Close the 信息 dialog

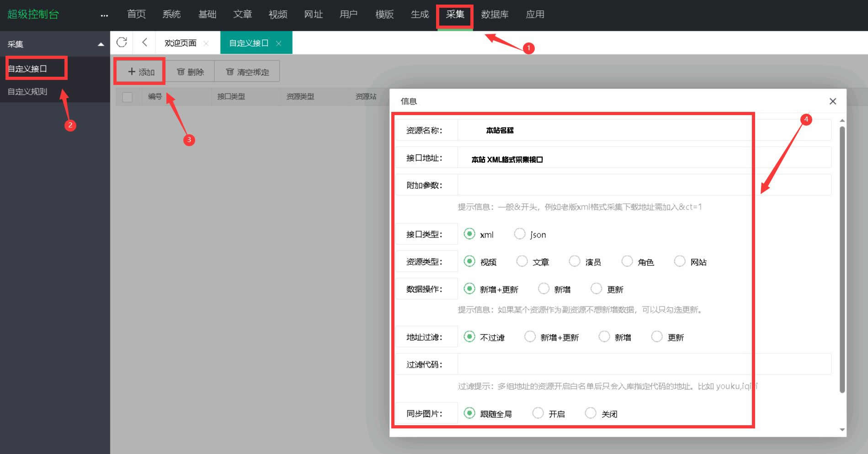click(832, 101)
